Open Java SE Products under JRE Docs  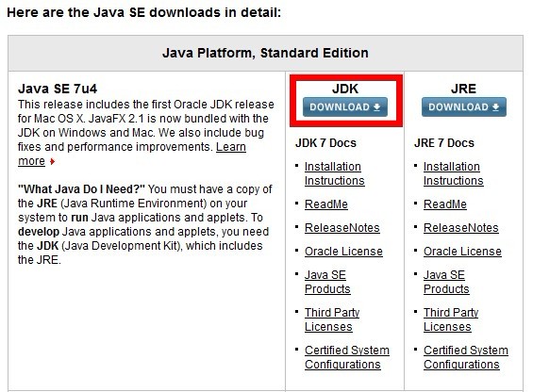(x=446, y=282)
